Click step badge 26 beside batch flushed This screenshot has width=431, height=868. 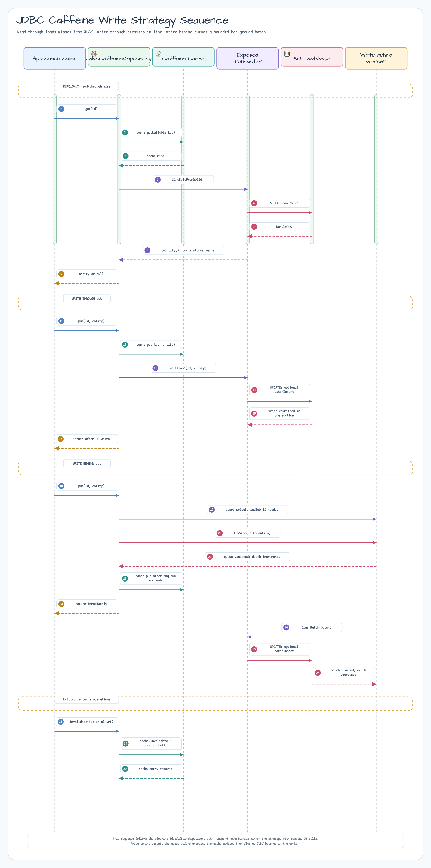pyautogui.click(x=318, y=673)
